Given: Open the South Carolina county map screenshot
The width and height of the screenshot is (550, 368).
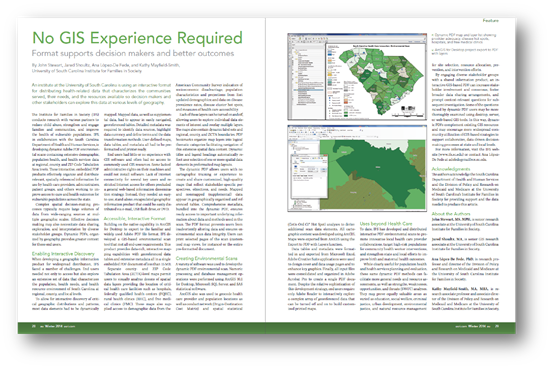Looking at the screenshot, I should point(357,77).
